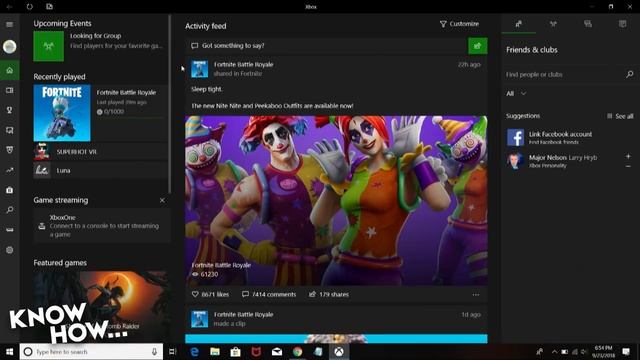Switch to the Friends tab

click(518, 24)
